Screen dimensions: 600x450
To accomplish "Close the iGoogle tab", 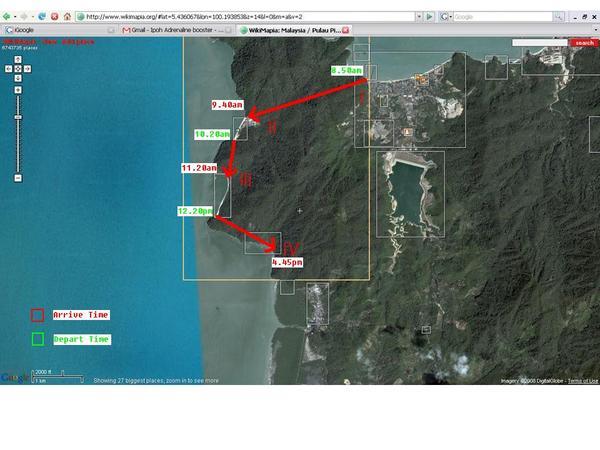I will pos(111,30).
